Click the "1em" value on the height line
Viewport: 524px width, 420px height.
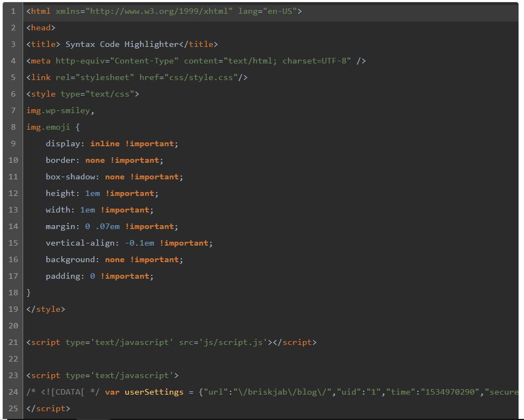coord(93,193)
